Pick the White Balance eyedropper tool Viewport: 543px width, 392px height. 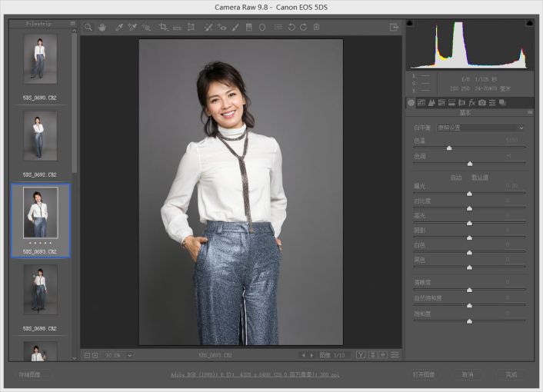(x=119, y=27)
